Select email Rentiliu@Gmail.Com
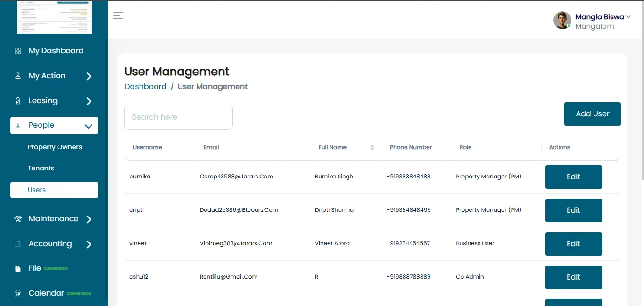This screenshot has height=306, width=644. (x=229, y=277)
